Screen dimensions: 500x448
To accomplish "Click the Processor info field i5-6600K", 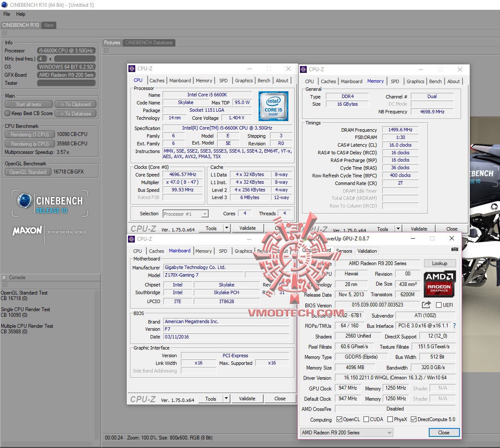I will point(66,51).
